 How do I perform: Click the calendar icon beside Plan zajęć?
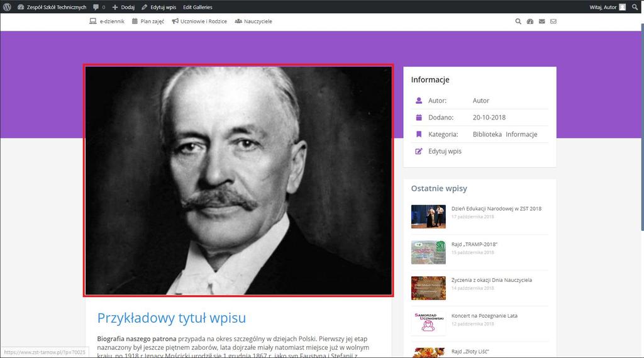135,21
